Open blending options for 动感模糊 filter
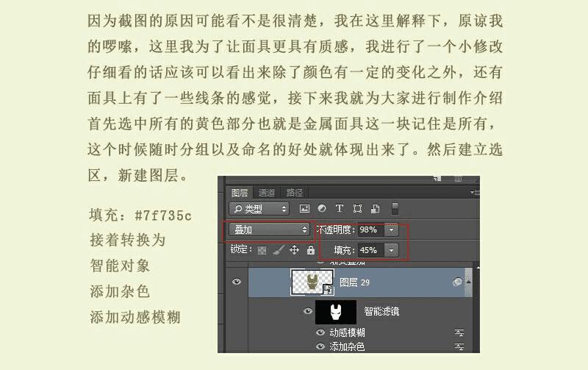The height and width of the screenshot is (370, 588). pyautogui.click(x=459, y=332)
